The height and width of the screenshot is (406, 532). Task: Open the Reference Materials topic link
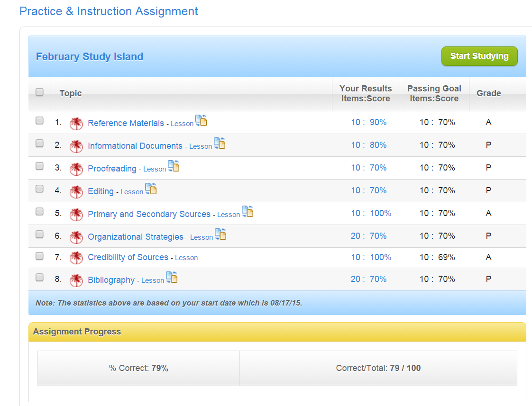pos(126,123)
